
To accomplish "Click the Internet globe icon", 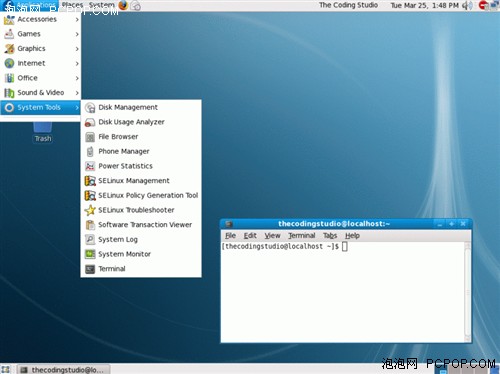I will [9, 64].
